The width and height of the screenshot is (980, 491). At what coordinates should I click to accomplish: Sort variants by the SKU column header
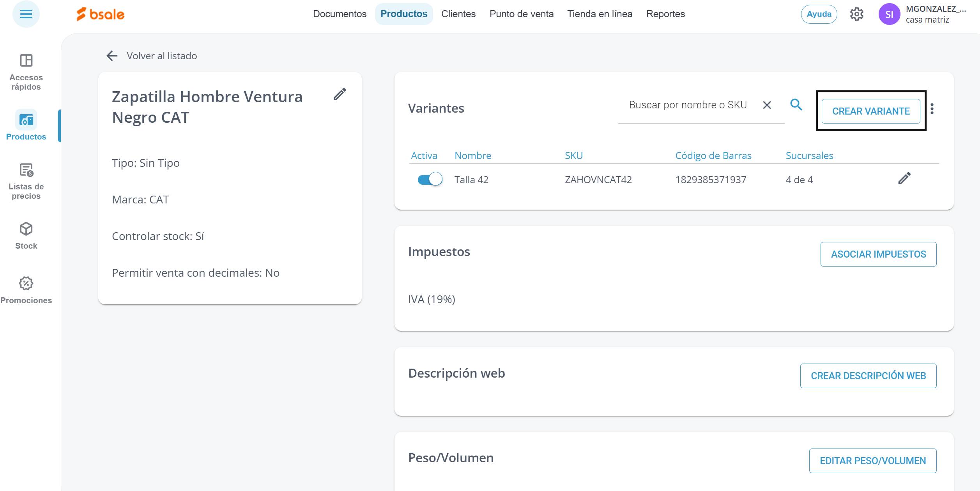[573, 155]
